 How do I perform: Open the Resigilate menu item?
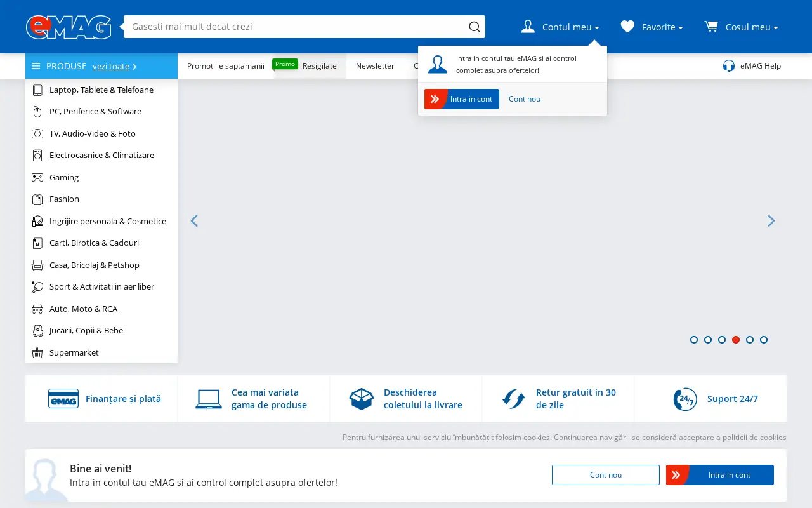[x=319, y=66]
